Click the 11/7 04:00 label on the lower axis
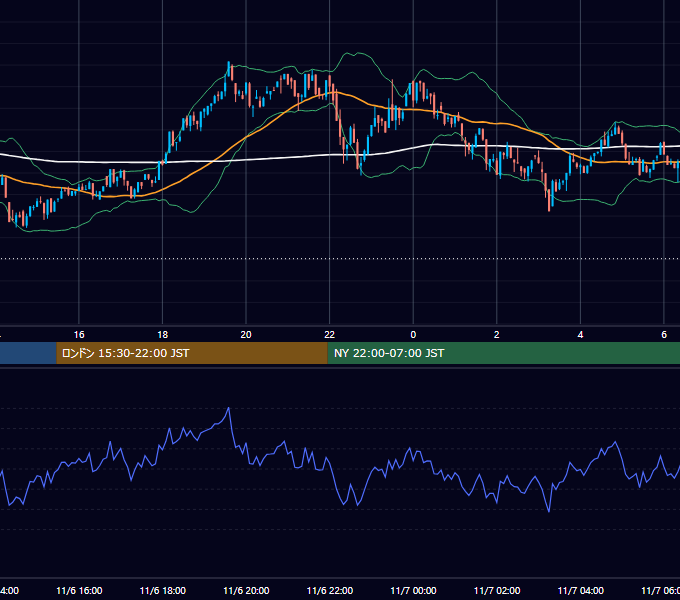This screenshot has width=680, height=600. pos(581,590)
